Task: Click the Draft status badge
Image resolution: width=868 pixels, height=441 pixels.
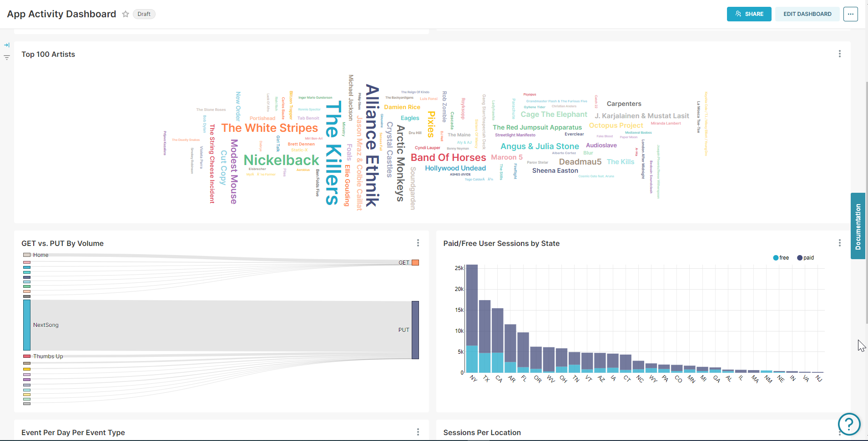Action: click(x=144, y=14)
